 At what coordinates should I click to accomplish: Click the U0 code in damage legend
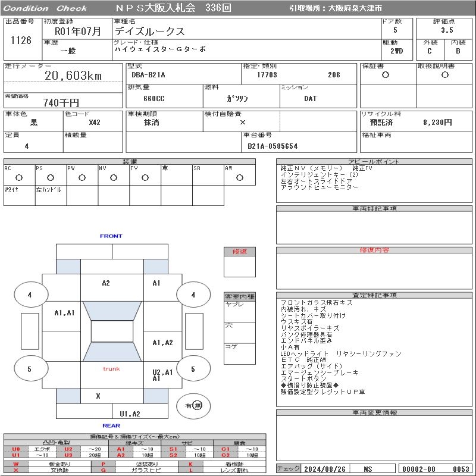(16, 449)
